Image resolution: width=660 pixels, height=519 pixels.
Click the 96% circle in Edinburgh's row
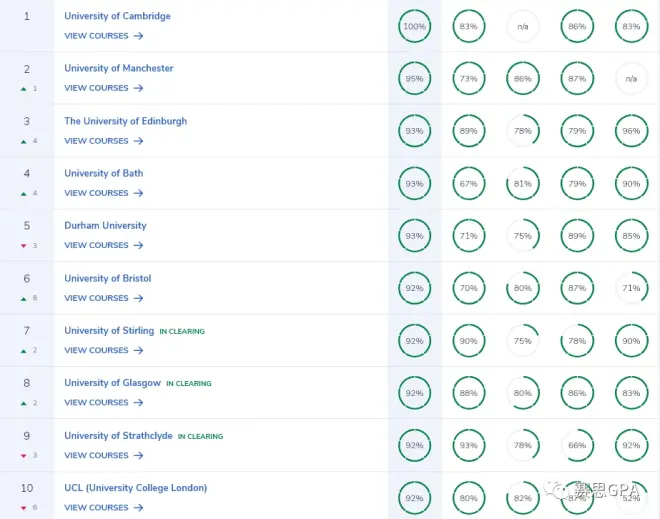[630, 131]
